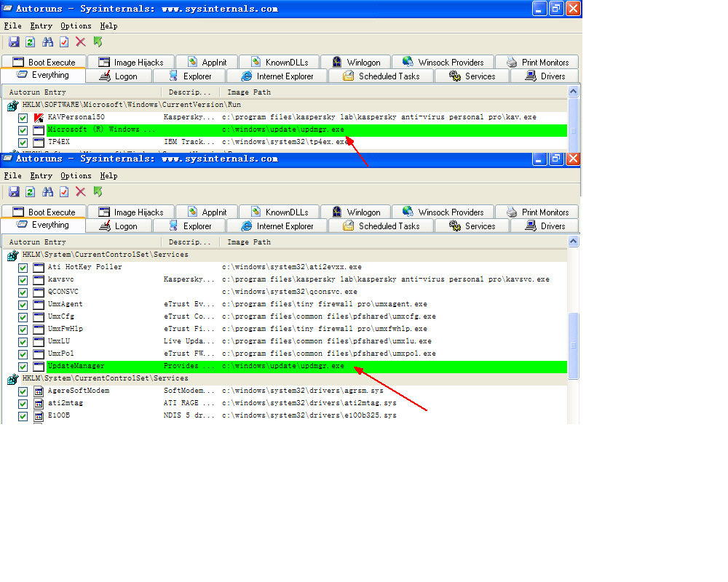
Task: Click Properties icon in lower window toolbar
Action: click(x=64, y=191)
